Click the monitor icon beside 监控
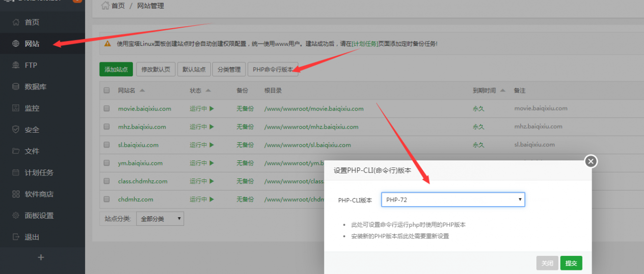Screen dimensions: 644x274 tap(16, 108)
